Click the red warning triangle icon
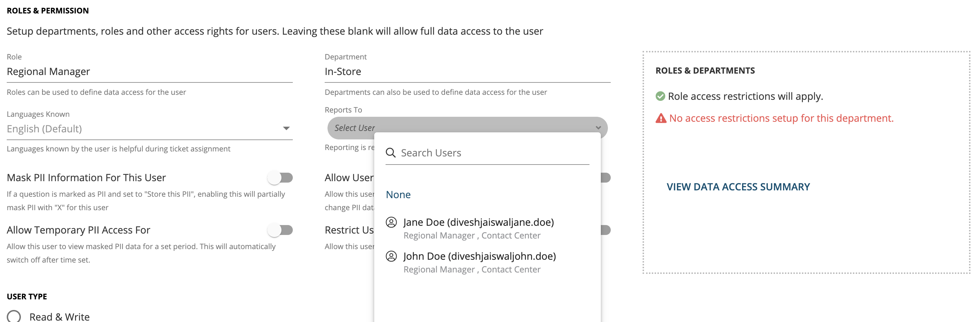This screenshot has width=980, height=322. click(x=661, y=118)
